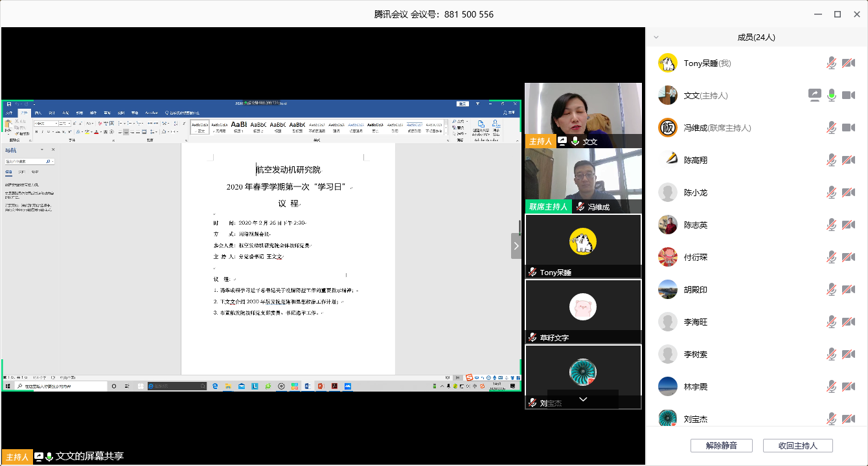
Task: Toggle Tony呆睡's camera in member list
Action: tap(849, 63)
